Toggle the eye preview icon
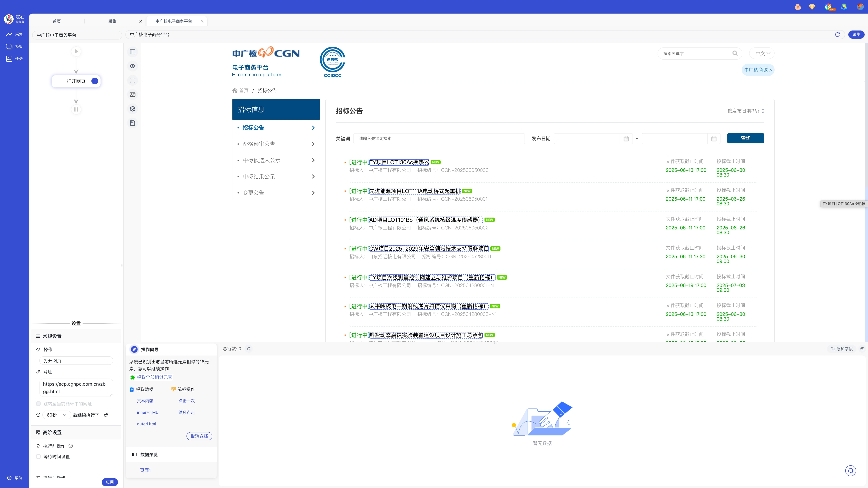The width and height of the screenshot is (868, 488). pos(132,66)
